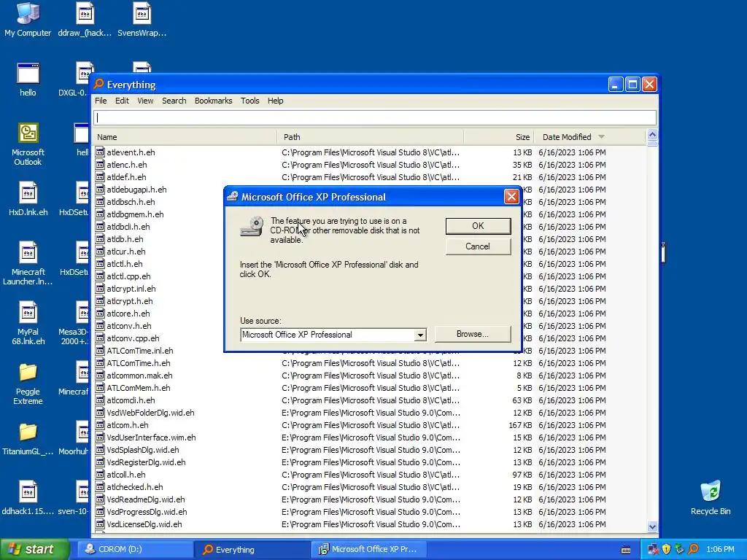This screenshot has height=560, width=747.
Task: Click the file icon beside atlevent.h.eh
Action: 99,152
